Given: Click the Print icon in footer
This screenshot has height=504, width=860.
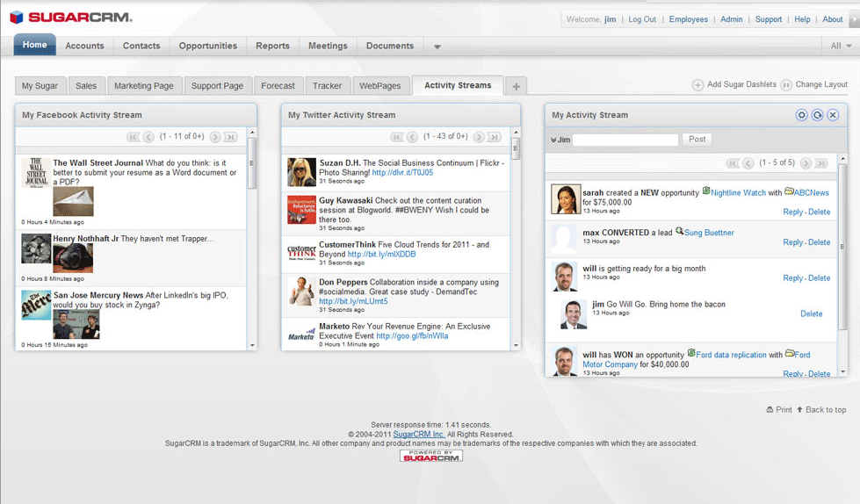Looking at the screenshot, I should pos(770,410).
